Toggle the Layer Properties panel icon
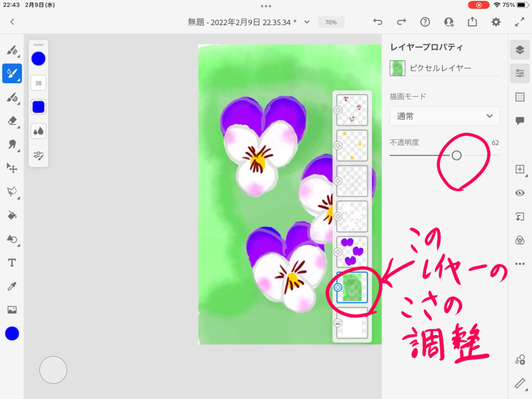This screenshot has height=399, width=532. click(520, 73)
